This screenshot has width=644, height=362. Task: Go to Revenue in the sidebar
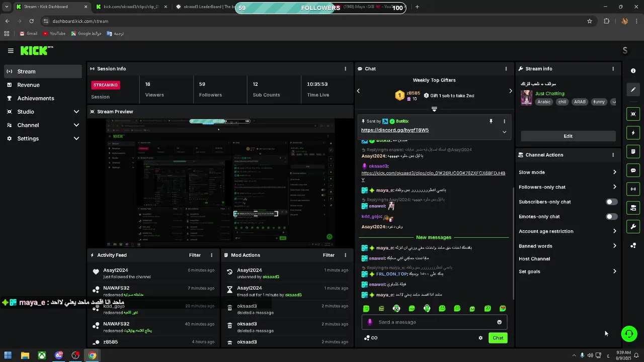[x=43, y=85]
